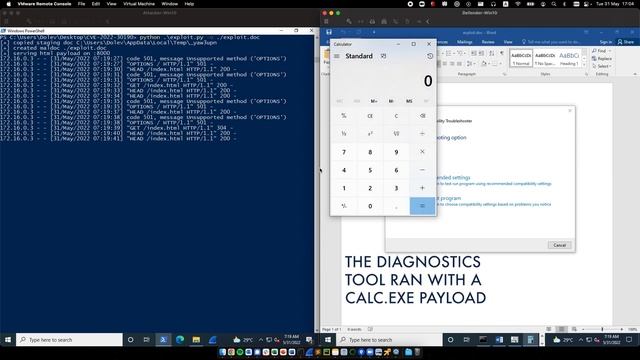Image resolution: width=640 pixels, height=360 pixels.
Task: Click the multiply operator in Calculator
Action: pos(422,152)
